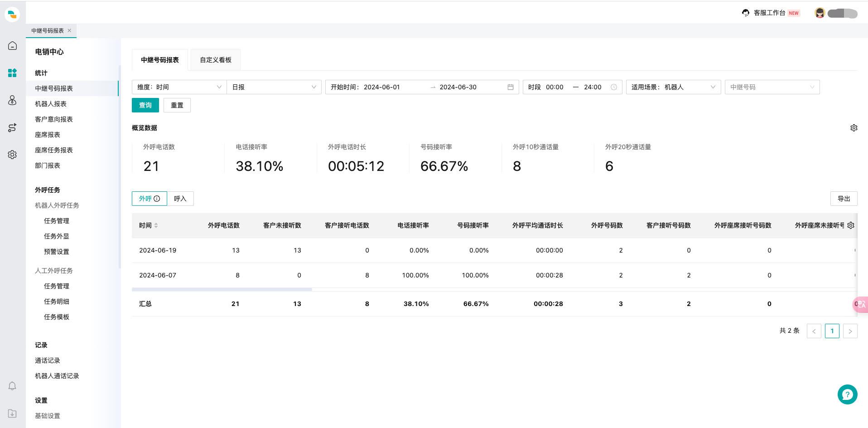This screenshot has height=428, width=868.
Task: Open the customer person icon in rail
Action: click(x=12, y=100)
